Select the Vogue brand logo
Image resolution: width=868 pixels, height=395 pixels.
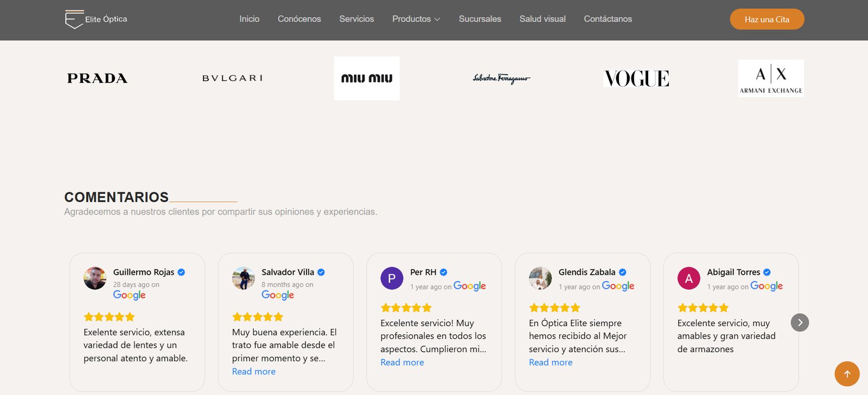(636, 79)
